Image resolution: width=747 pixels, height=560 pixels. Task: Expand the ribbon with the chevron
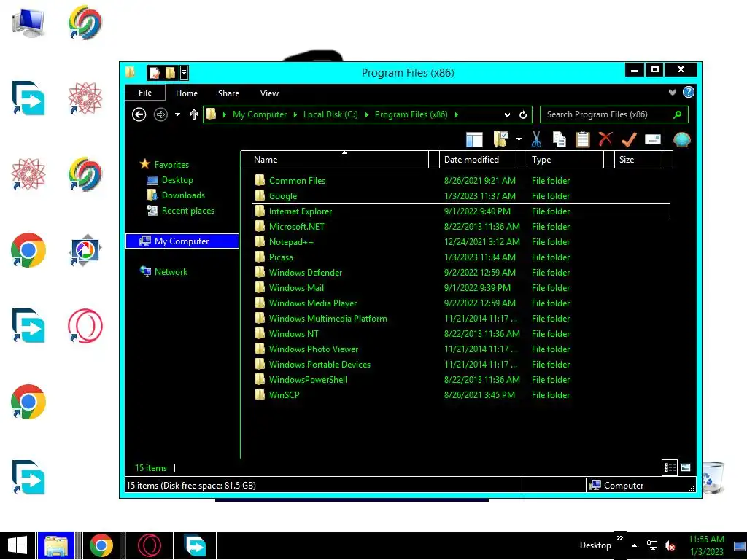point(672,93)
